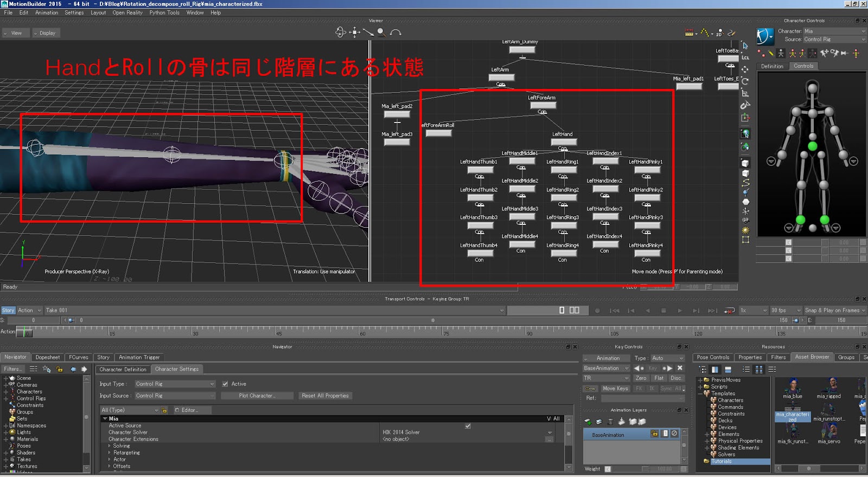Screen dimensions: 868x477
Task: Delete key with the X icon
Action: point(680,368)
